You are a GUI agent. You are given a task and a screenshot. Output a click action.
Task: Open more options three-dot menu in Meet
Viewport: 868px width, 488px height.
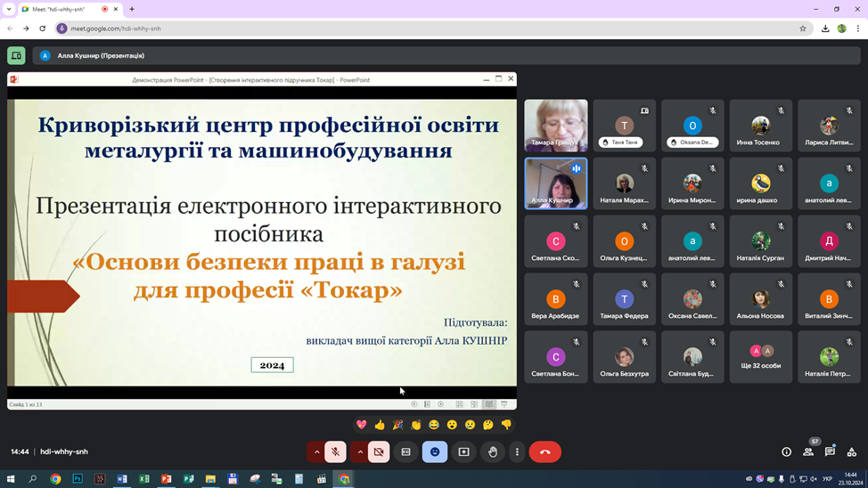click(x=517, y=452)
